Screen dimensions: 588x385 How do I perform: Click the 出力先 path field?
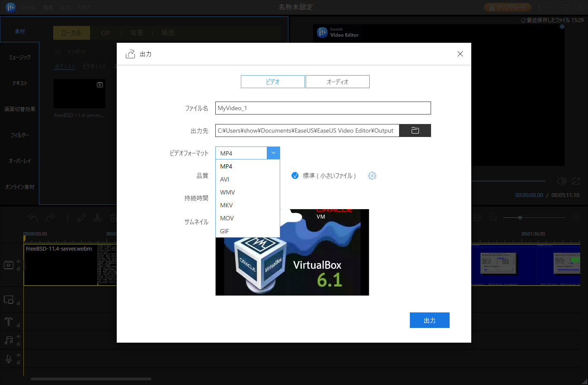click(x=307, y=130)
